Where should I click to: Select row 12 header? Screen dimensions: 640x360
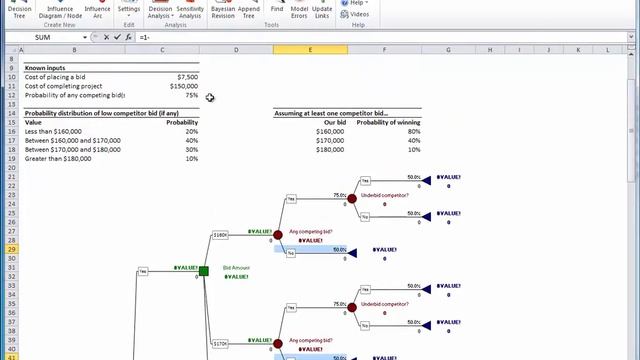click(x=11, y=95)
